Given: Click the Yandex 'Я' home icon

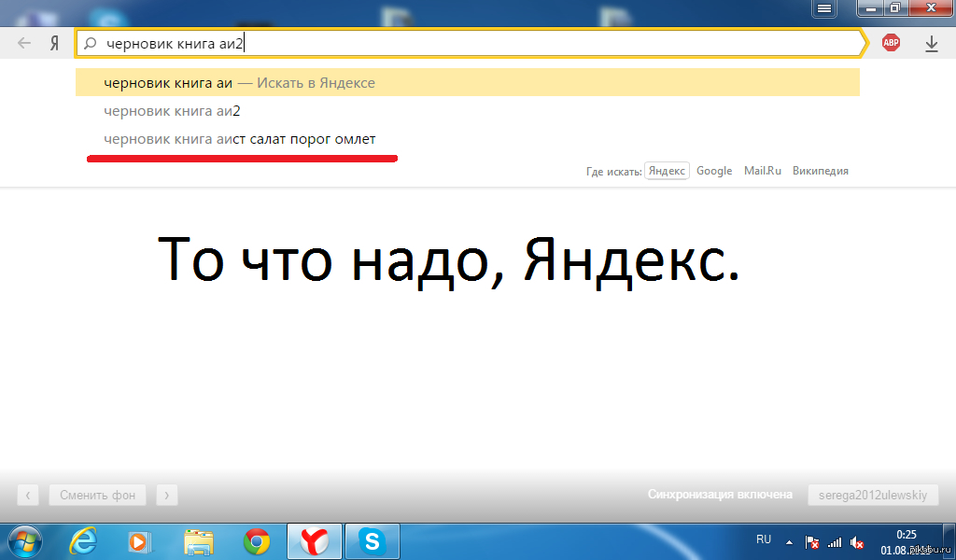Looking at the screenshot, I should [x=55, y=43].
